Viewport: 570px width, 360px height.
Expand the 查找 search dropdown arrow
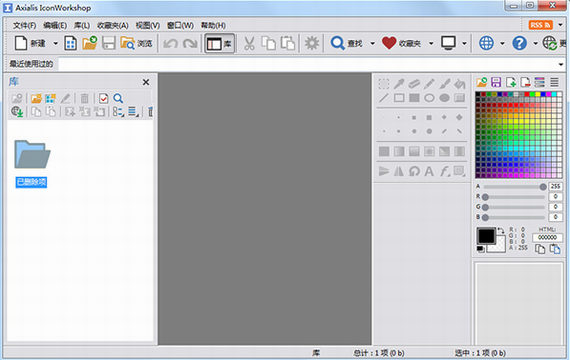(x=373, y=44)
